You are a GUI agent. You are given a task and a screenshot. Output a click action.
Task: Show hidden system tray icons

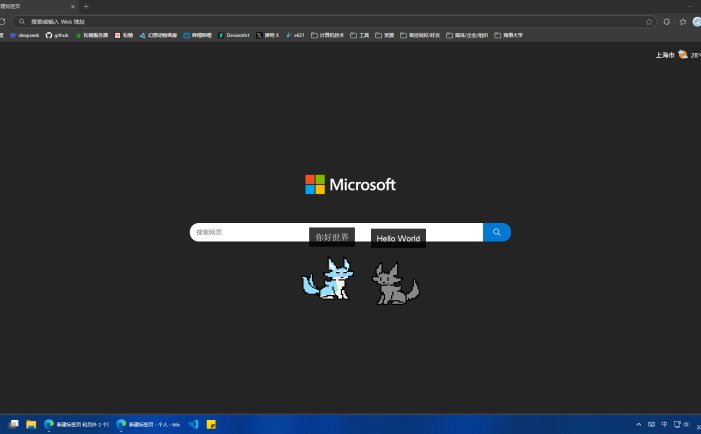[639, 424]
